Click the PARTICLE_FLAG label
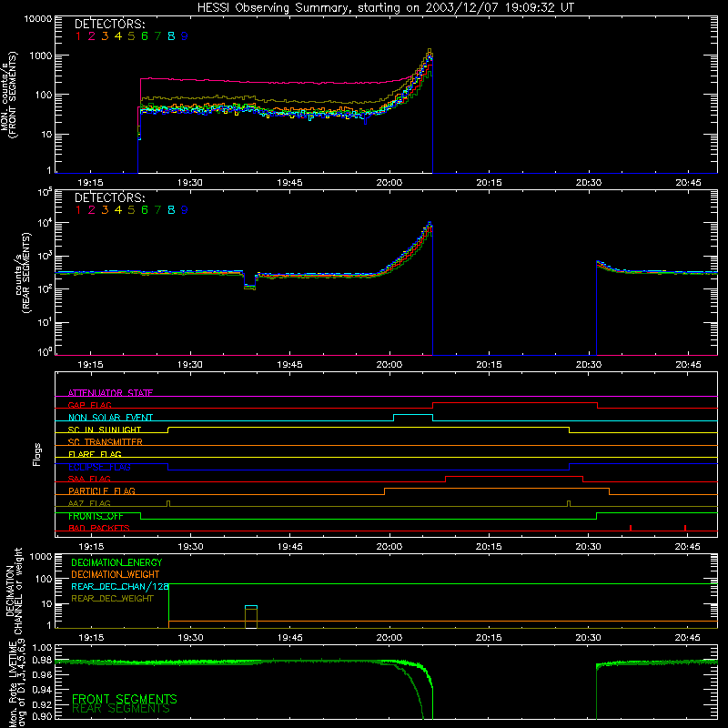 102,490
